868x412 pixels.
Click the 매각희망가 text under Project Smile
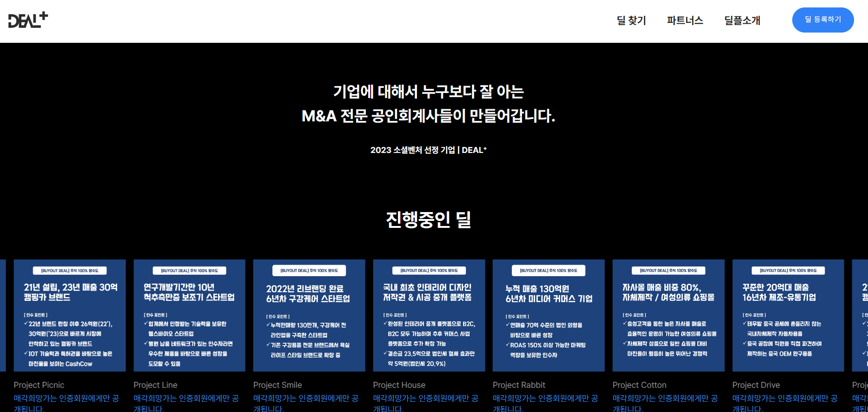click(305, 403)
